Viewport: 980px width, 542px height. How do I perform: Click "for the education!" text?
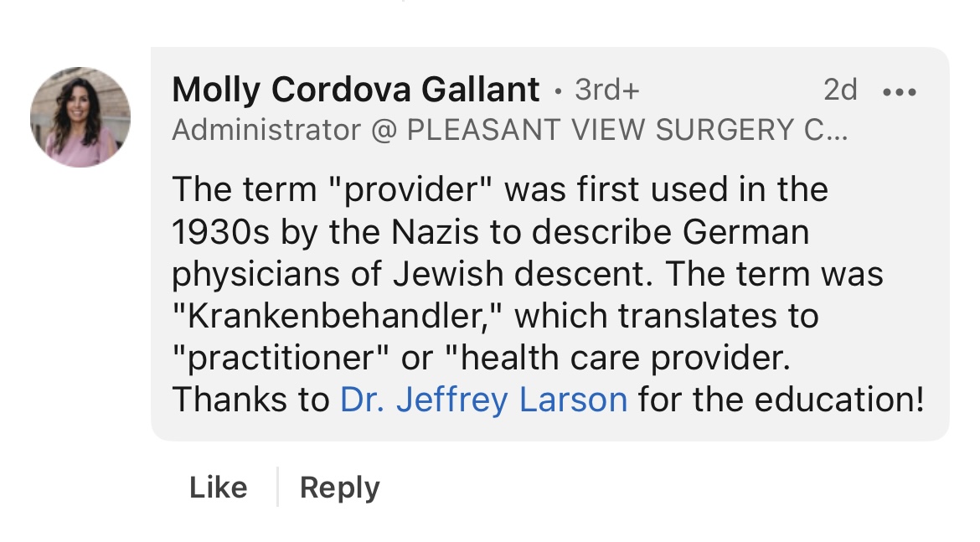[780, 400]
